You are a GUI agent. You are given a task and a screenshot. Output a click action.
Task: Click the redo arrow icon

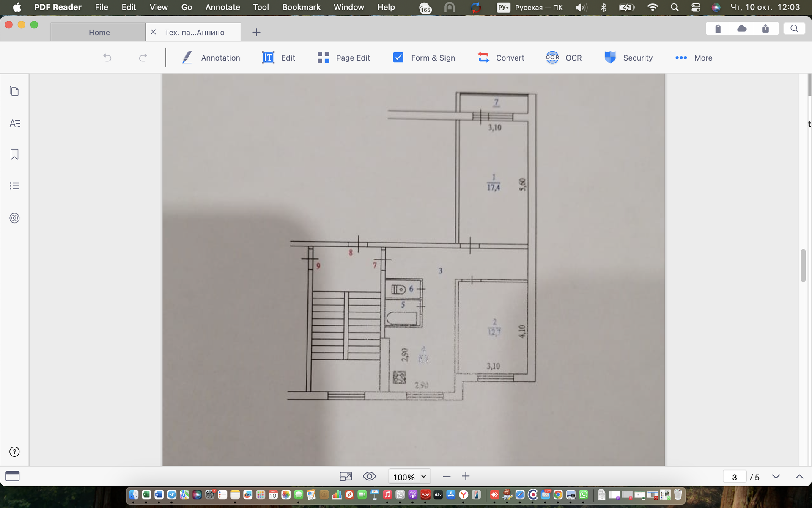click(x=143, y=58)
